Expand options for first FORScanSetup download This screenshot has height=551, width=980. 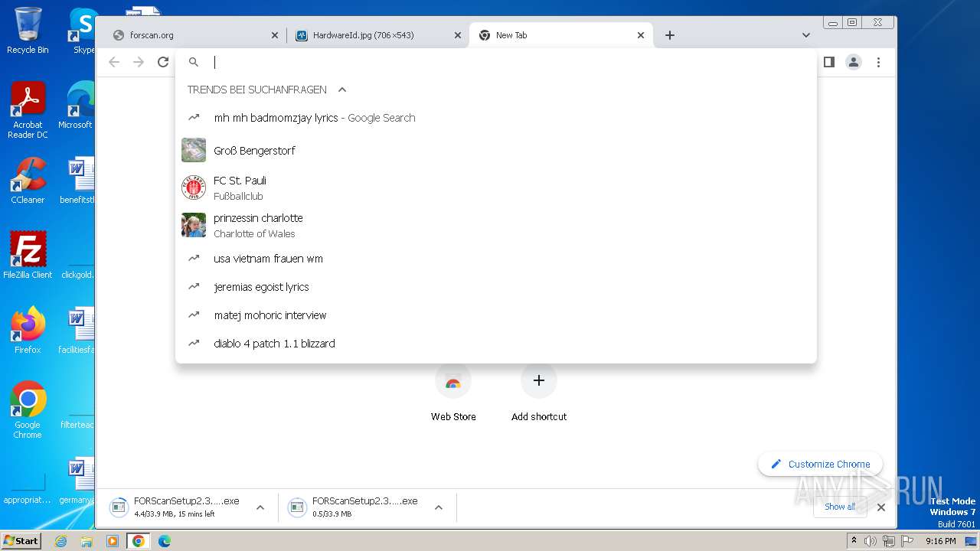click(260, 507)
